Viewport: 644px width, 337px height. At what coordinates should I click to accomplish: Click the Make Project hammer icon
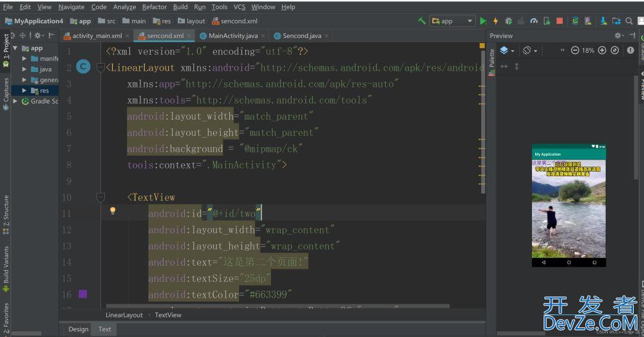[421, 21]
